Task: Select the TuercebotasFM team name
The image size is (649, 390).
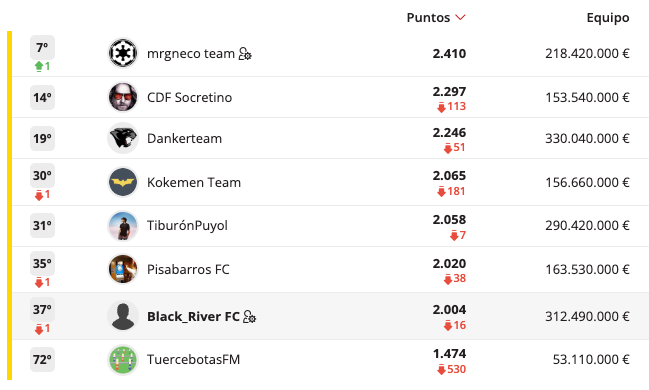Action: 193,359
